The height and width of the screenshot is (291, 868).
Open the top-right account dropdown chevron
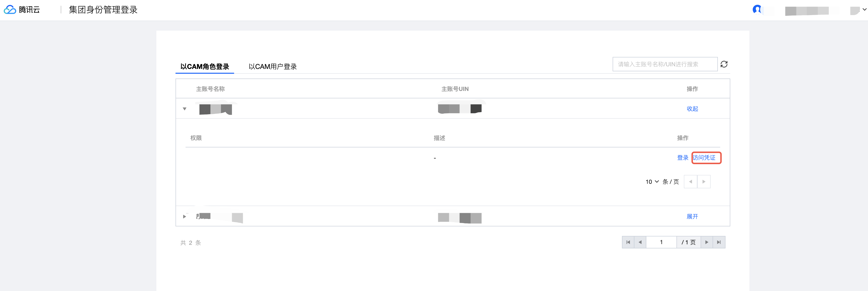pos(864,9)
